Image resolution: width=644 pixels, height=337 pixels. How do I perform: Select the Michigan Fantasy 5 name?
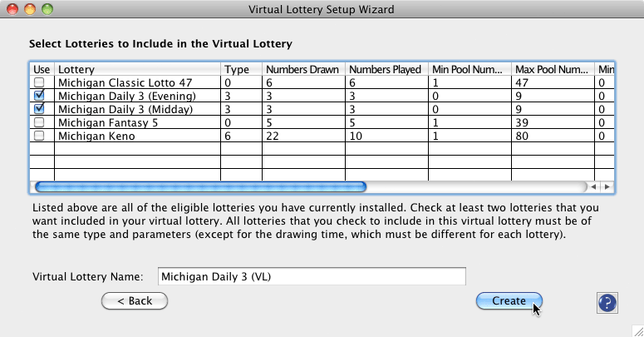[107, 122]
